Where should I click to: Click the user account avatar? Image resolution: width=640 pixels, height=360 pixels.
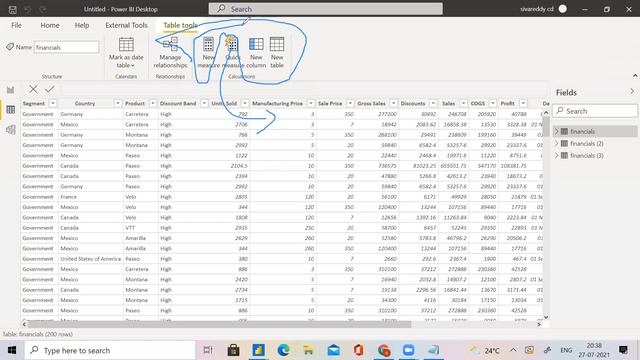(562, 9)
